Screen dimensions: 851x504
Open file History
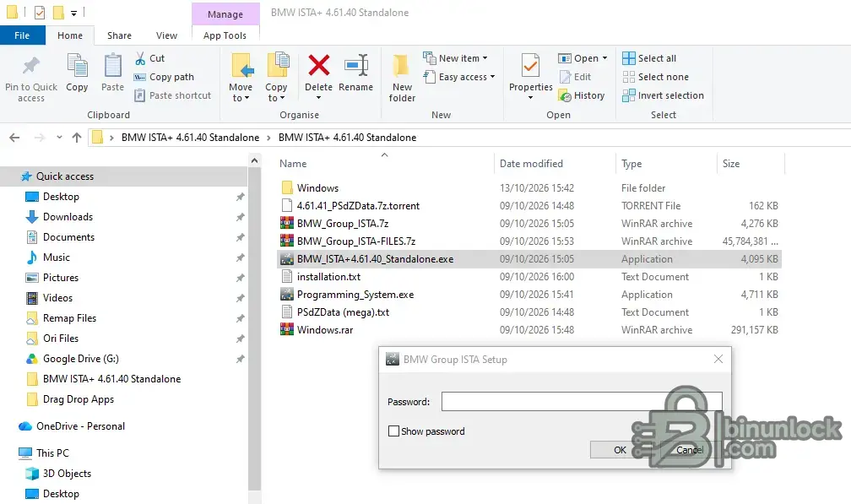pyautogui.click(x=581, y=95)
